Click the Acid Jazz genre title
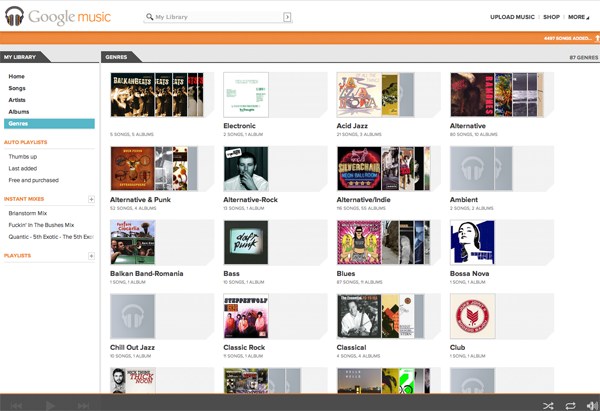 352,126
